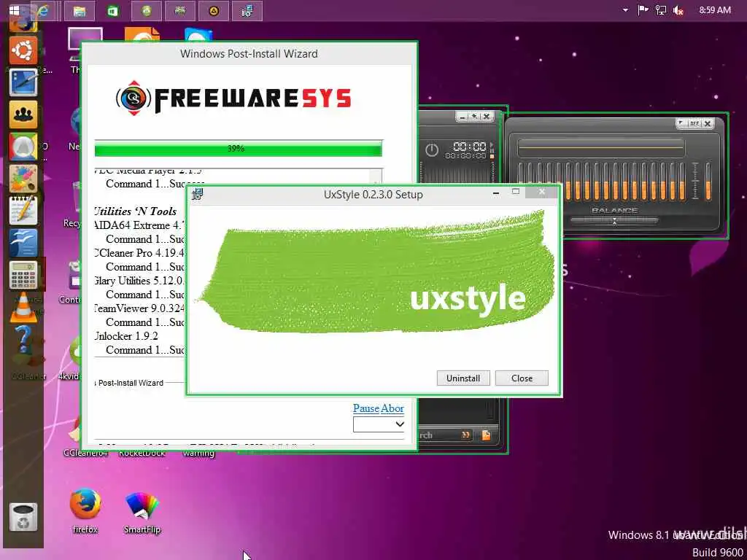Open the AIMP equalizer presets arrow button

coord(681,123)
